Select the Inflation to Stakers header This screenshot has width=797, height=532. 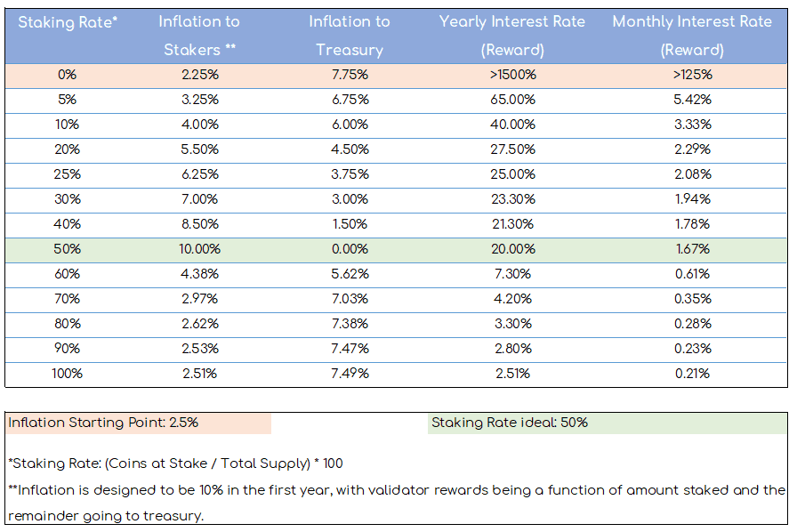point(199,36)
